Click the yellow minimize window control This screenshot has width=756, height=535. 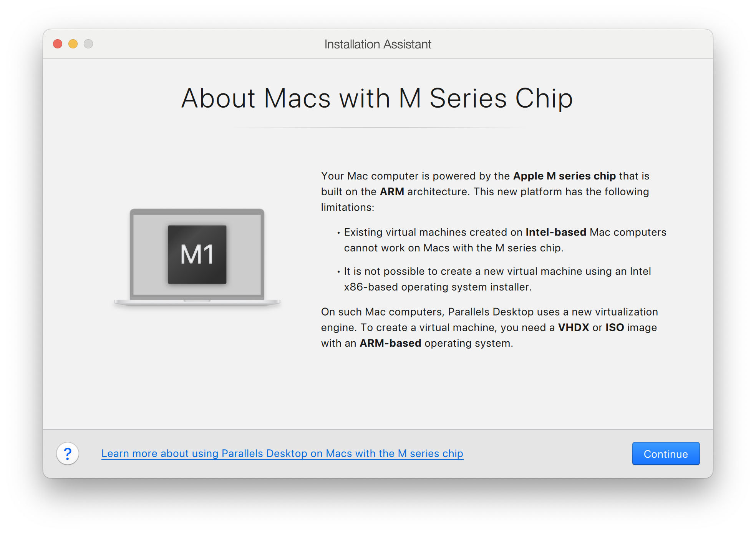coord(73,44)
